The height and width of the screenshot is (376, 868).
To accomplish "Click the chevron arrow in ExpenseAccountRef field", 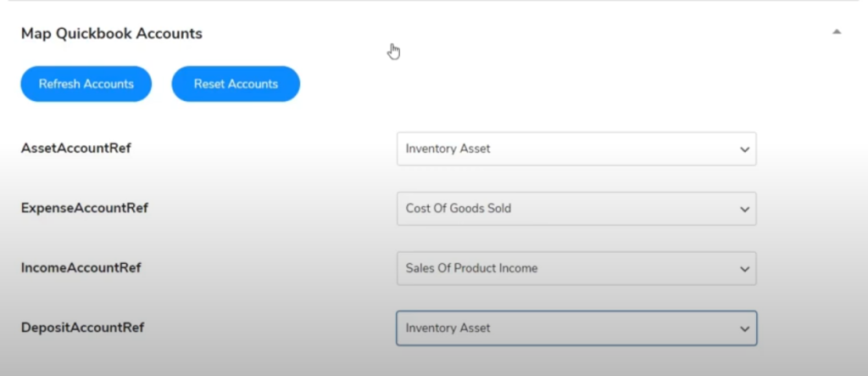I will (x=744, y=209).
